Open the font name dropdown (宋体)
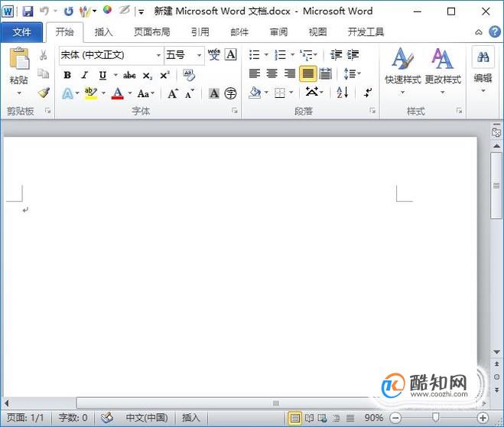This screenshot has width=504, height=427. pos(158,55)
